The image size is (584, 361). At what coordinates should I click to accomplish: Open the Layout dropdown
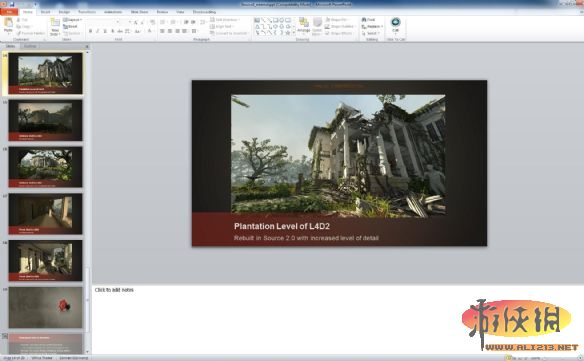[x=72, y=20]
